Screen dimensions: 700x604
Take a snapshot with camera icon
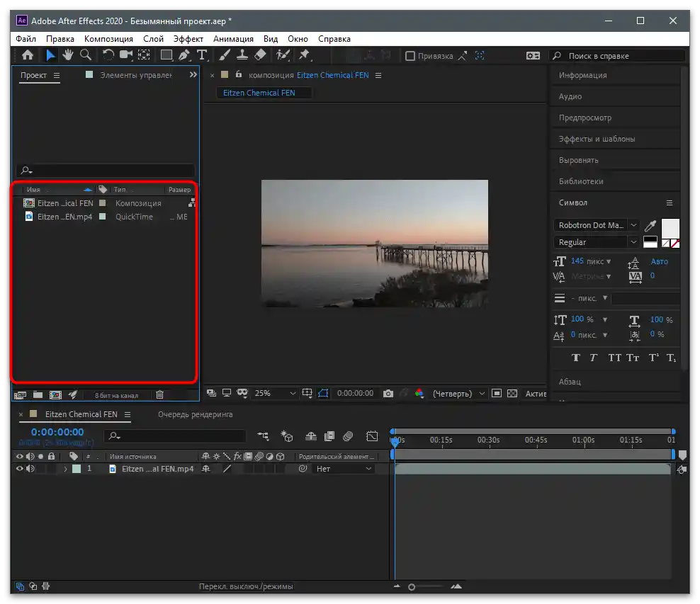coord(388,394)
